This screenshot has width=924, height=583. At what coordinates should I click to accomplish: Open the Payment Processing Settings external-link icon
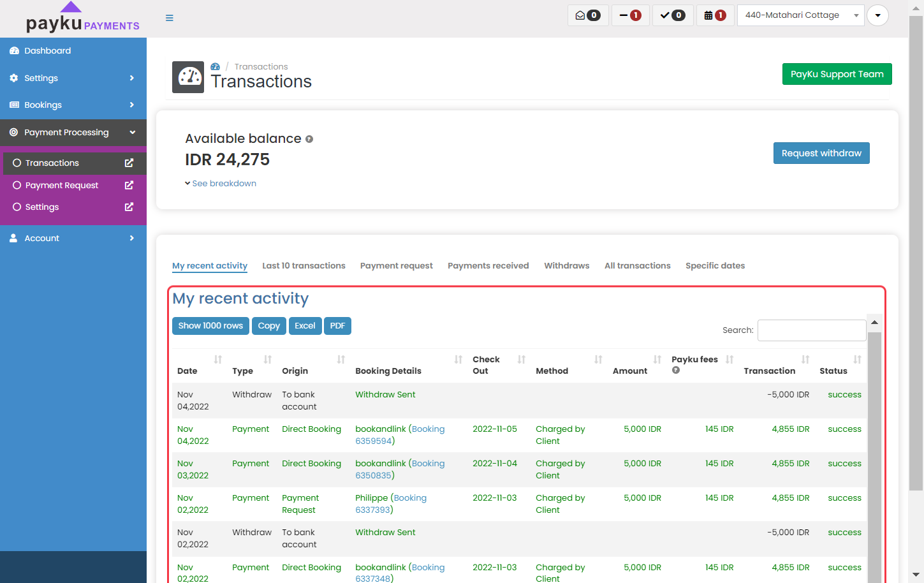[x=129, y=207]
